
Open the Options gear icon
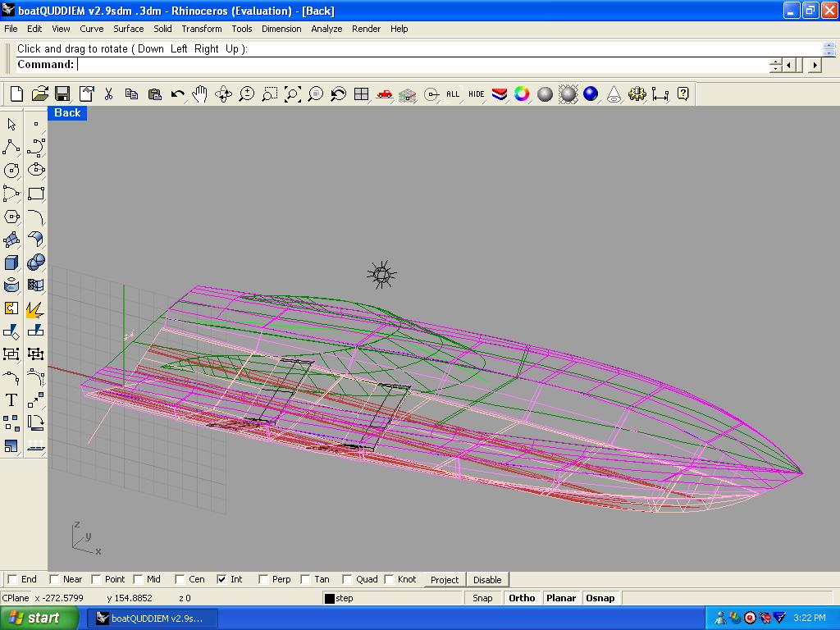[x=637, y=94]
